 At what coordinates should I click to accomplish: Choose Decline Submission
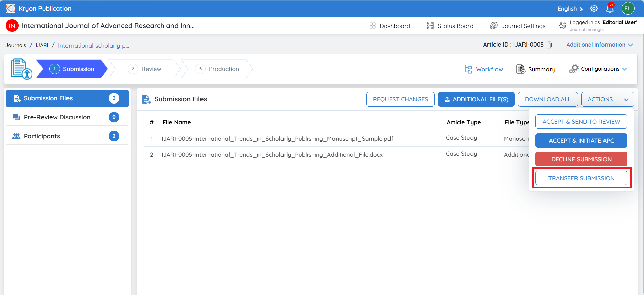(581, 159)
